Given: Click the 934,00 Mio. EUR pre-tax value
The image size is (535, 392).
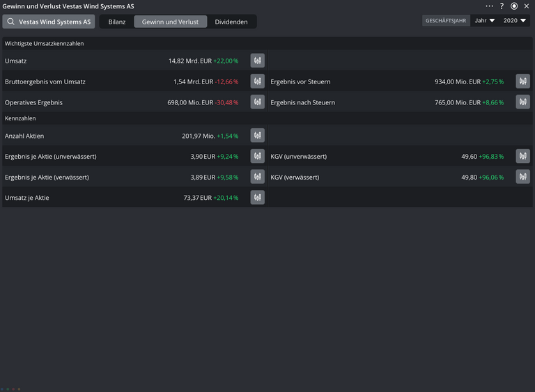Looking at the screenshot, I should click(458, 82).
